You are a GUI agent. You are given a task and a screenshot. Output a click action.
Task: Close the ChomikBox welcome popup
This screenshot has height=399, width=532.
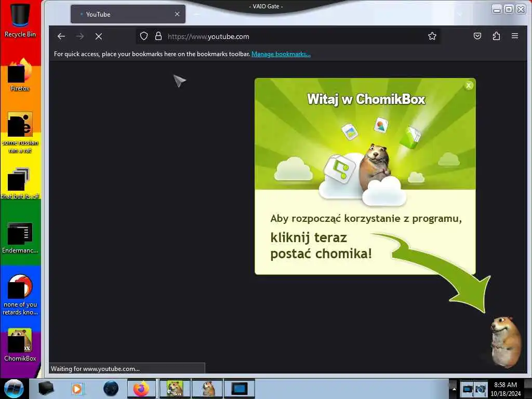click(469, 86)
